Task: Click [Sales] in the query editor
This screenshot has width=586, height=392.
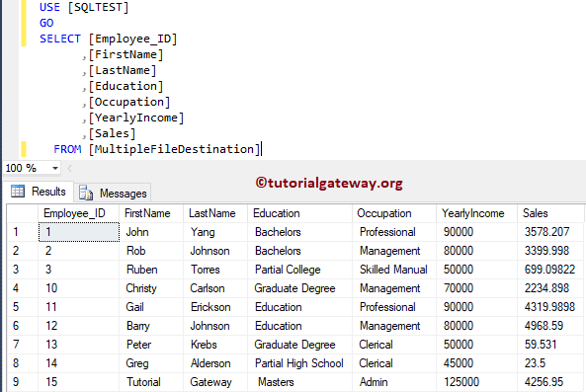Action: pyautogui.click(x=112, y=133)
